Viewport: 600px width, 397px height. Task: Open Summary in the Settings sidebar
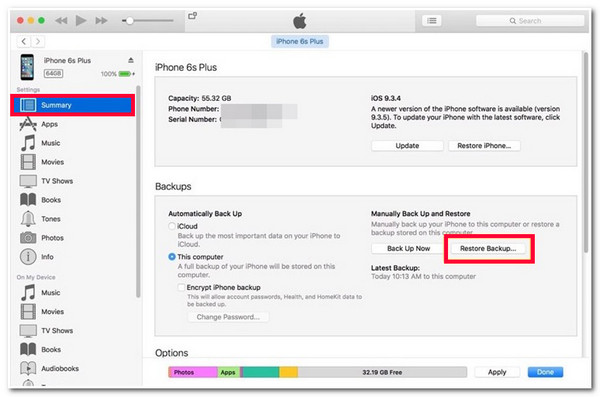coord(72,105)
